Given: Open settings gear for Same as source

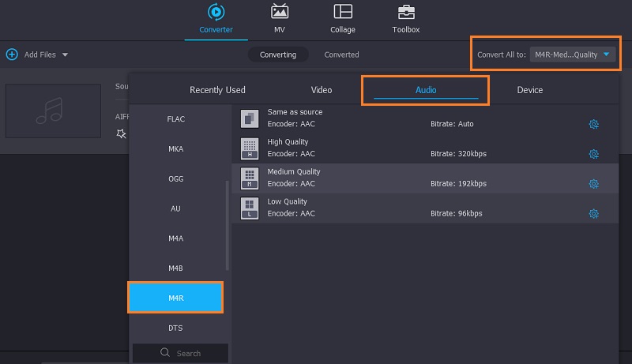Looking at the screenshot, I should pos(593,124).
